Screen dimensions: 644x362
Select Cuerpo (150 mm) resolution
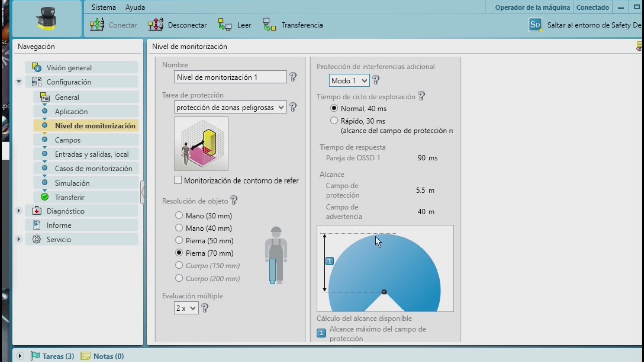[x=179, y=265]
